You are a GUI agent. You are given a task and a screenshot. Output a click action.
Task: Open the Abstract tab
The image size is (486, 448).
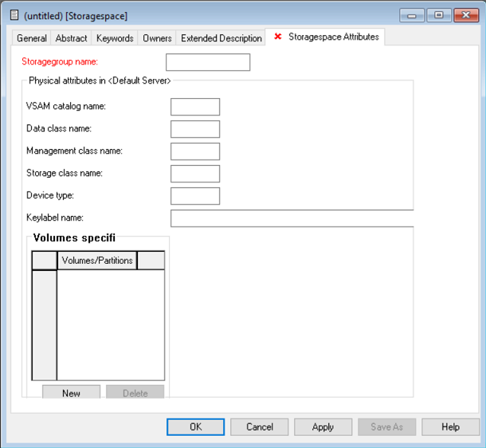[x=73, y=38]
